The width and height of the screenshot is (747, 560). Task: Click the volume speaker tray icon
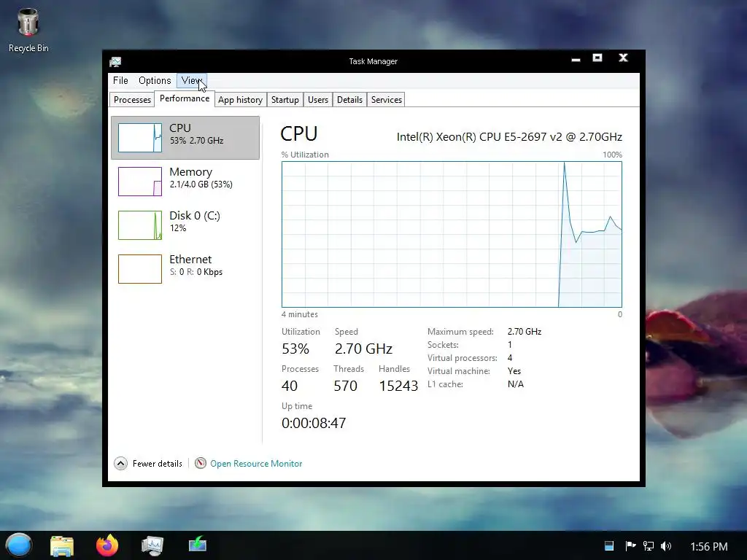tap(666, 546)
